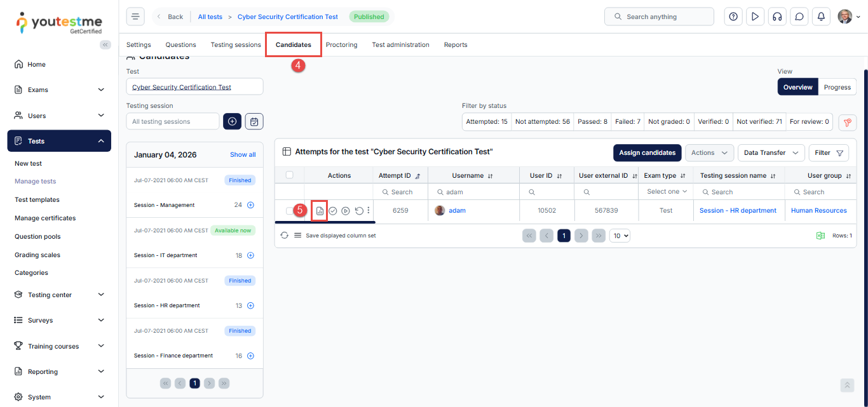Image resolution: width=868 pixels, height=407 pixels.
Task: Open the Actions dropdown above the table
Action: [709, 152]
